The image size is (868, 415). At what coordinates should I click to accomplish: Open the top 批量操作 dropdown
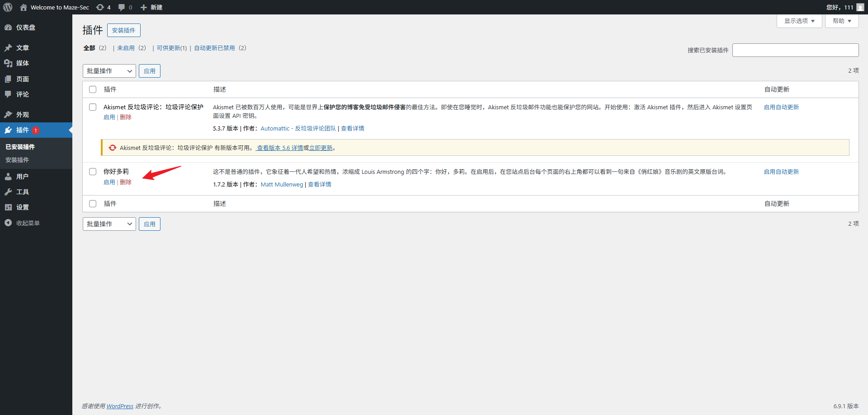109,71
